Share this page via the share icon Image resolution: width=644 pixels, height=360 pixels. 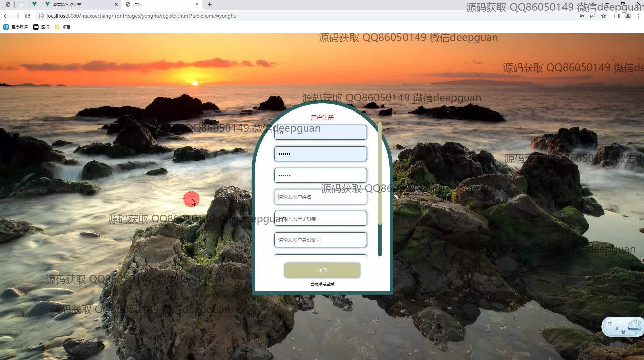click(593, 16)
